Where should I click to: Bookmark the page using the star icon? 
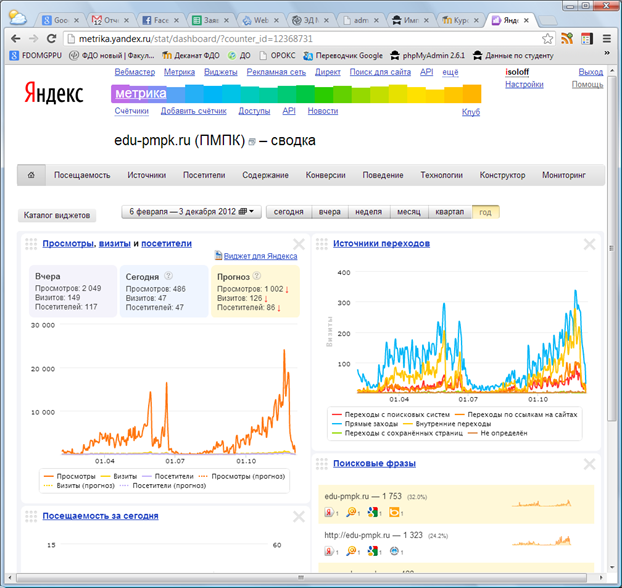pos(547,39)
